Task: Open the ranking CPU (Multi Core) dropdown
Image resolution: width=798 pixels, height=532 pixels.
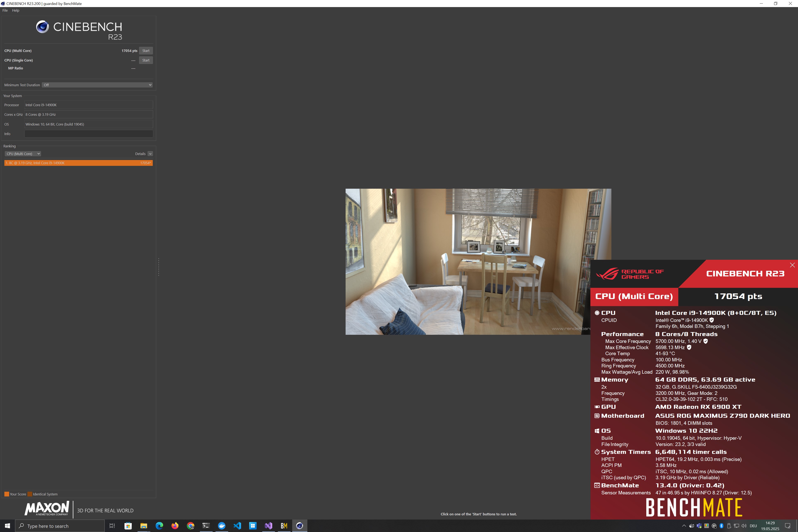Action: (23, 154)
